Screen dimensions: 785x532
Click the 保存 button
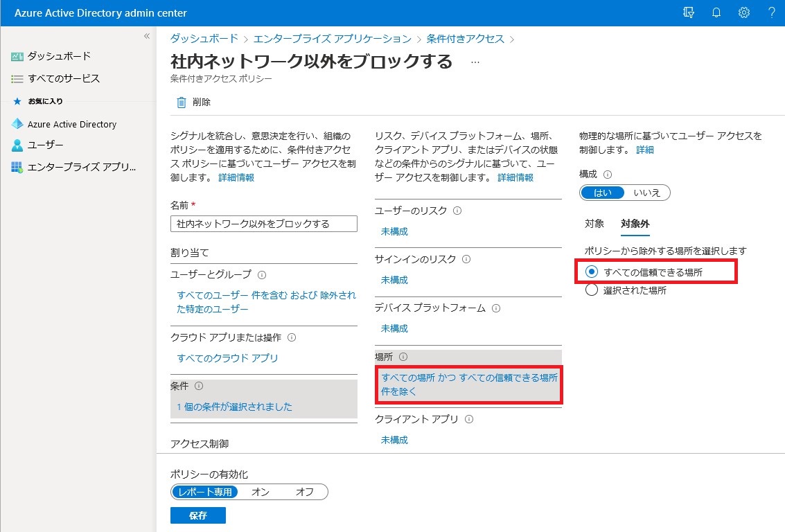[197, 515]
